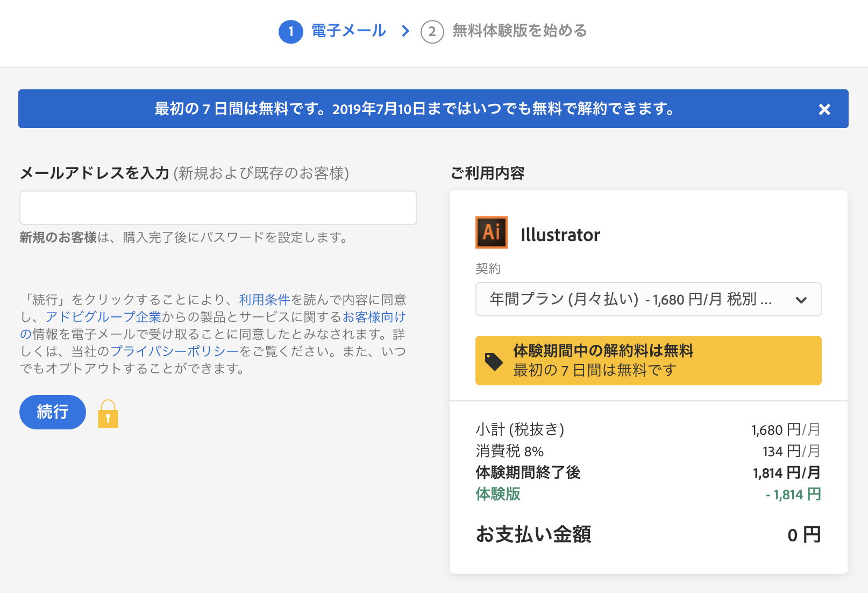This screenshot has height=593, width=868.
Task: Click the step 1 circle icon
Action: pyautogui.click(x=290, y=32)
